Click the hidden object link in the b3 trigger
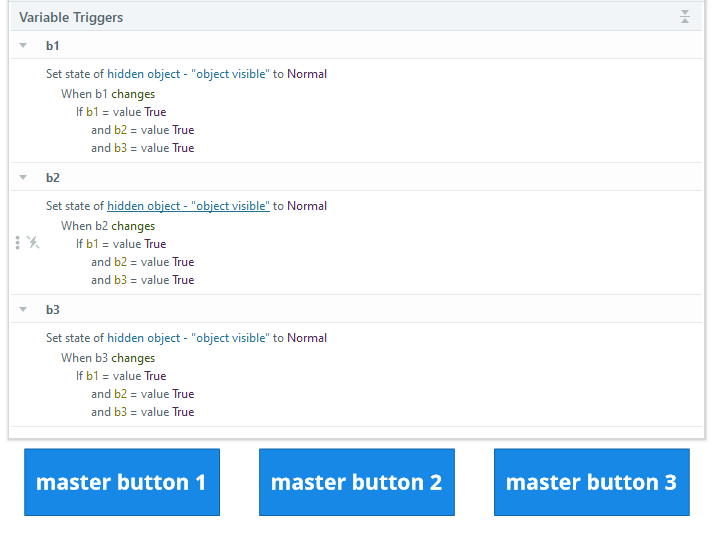Viewport: 715px width, 535px height. (188, 338)
